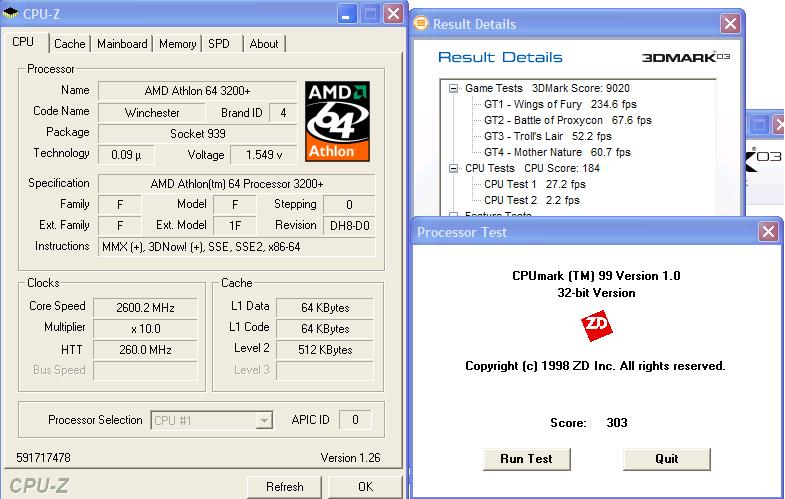Viewport: 785px width, 499px height.
Task: Minimize the CPU-Z window
Action: 346,14
